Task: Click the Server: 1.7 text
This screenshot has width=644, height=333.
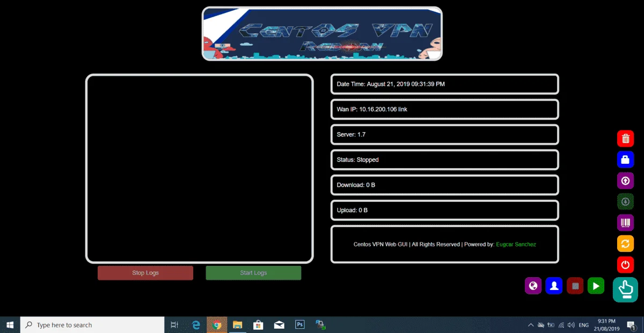Action: pos(351,135)
